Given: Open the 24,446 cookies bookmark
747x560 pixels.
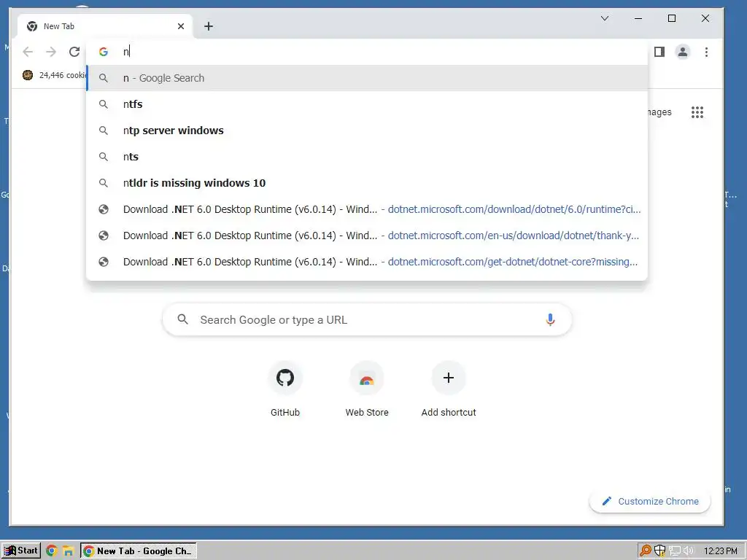Looking at the screenshot, I should [54, 75].
